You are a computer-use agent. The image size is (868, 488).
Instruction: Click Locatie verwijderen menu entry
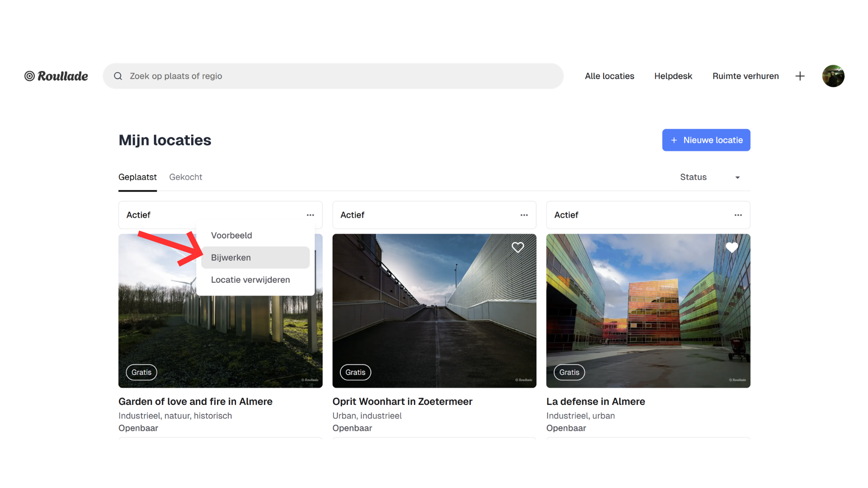pyautogui.click(x=250, y=280)
